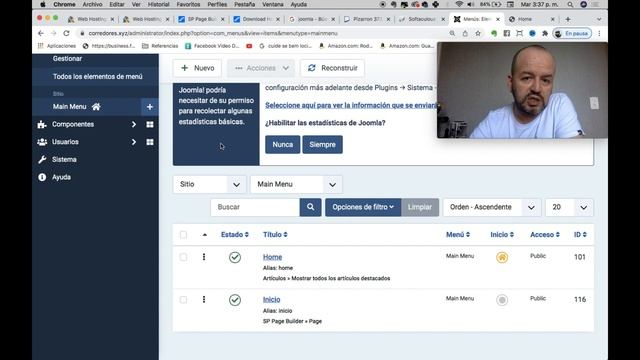Open the Acciones dropdown
This screenshot has width=640, height=360.
pyautogui.click(x=261, y=68)
